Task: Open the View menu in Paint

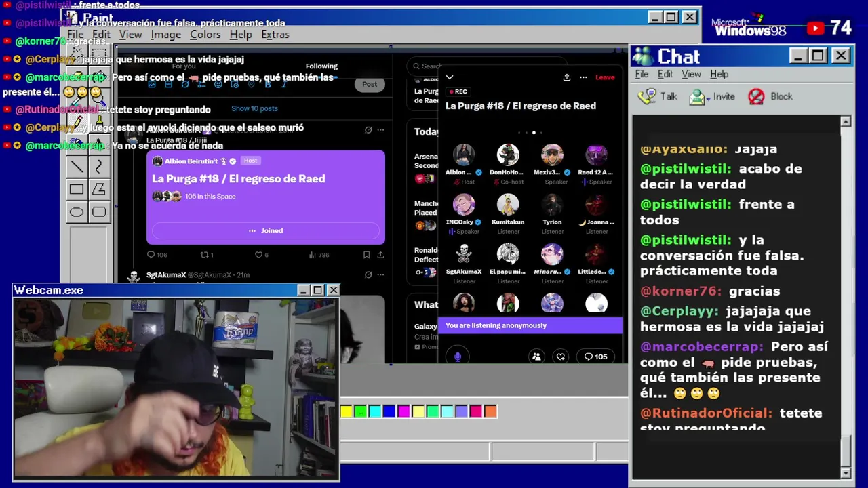Action: 130,35
